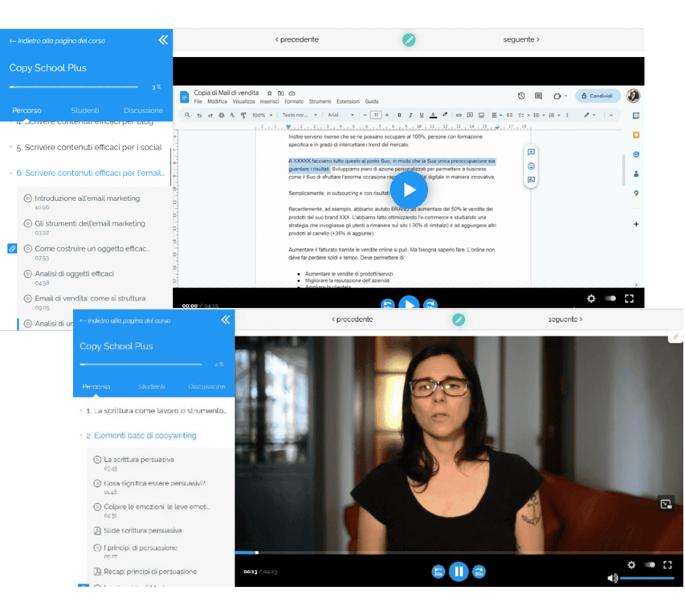685x616 pixels.
Task: Open the Modifica menu in Google Docs
Action: click(217, 102)
